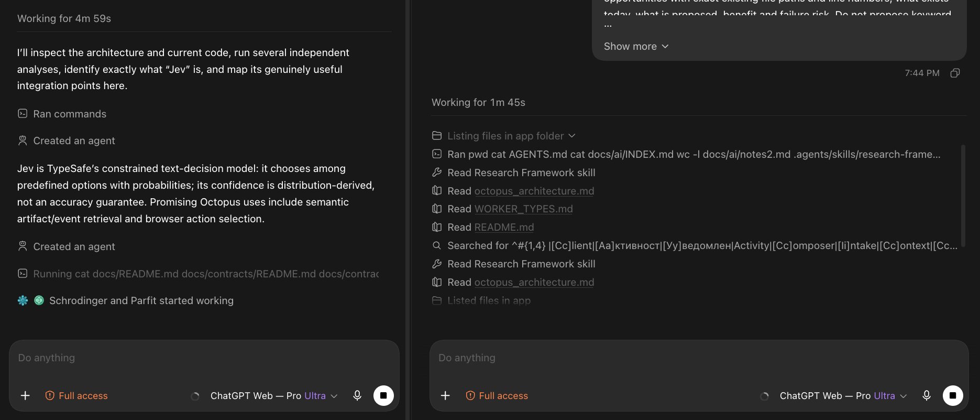Open the model dropdown in the left composer
The image size is (980, 420).
click(274, 396)
